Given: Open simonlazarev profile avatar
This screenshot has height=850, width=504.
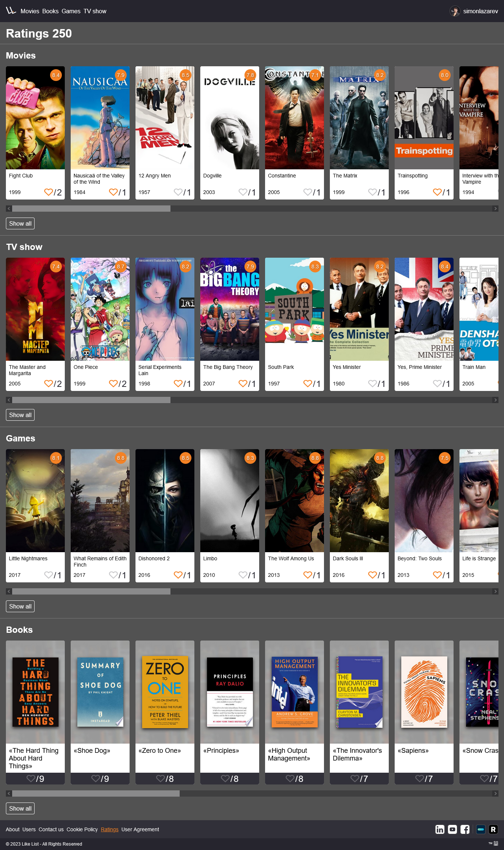Looking at the screenshot, I should point(455,11).
